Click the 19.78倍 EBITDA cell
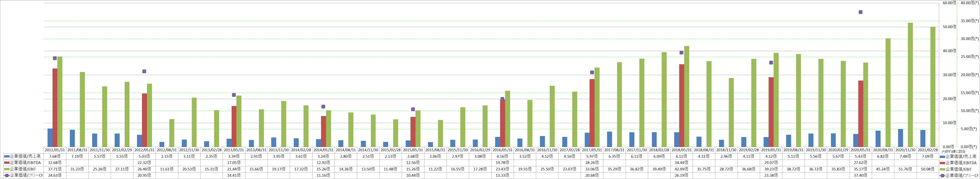 tap(503, 163)
